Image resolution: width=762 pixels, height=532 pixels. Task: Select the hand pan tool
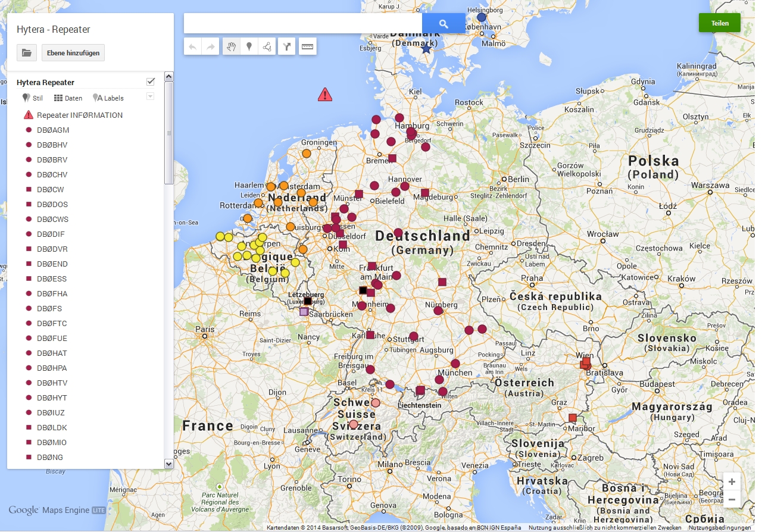(232, 46)
